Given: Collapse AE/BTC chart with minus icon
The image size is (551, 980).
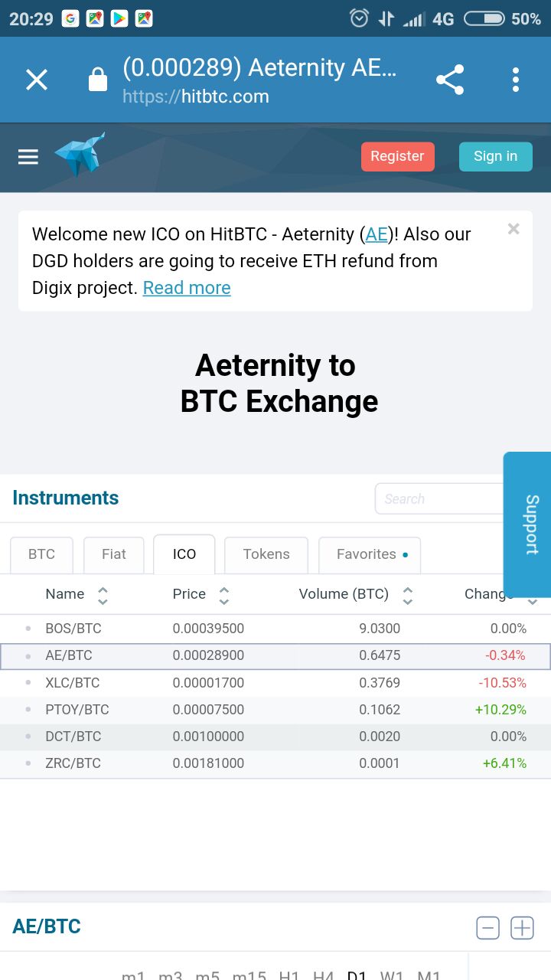Looking at the screenshot, I should pyautogui.click(x=487, y=928).
